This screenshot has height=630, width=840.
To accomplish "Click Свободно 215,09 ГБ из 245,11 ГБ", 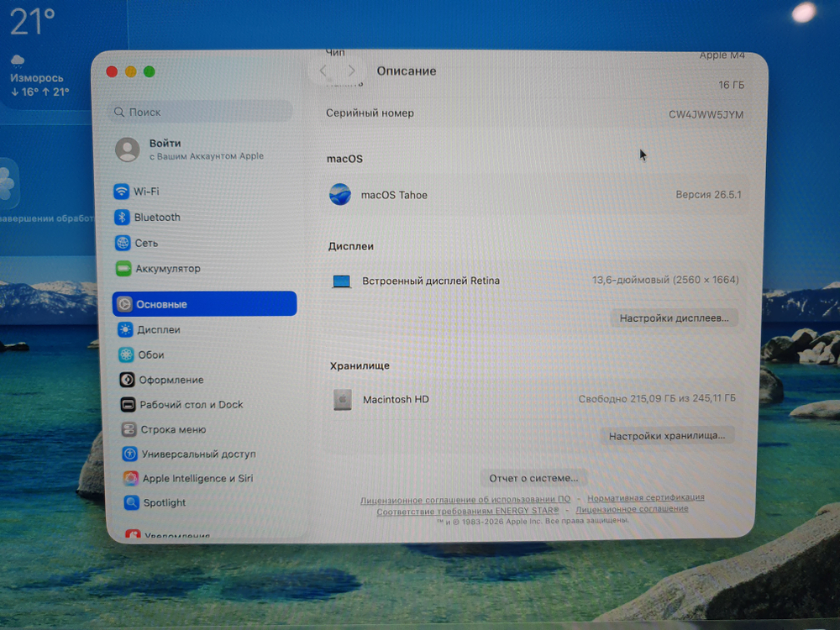I will tap(657, 398).
